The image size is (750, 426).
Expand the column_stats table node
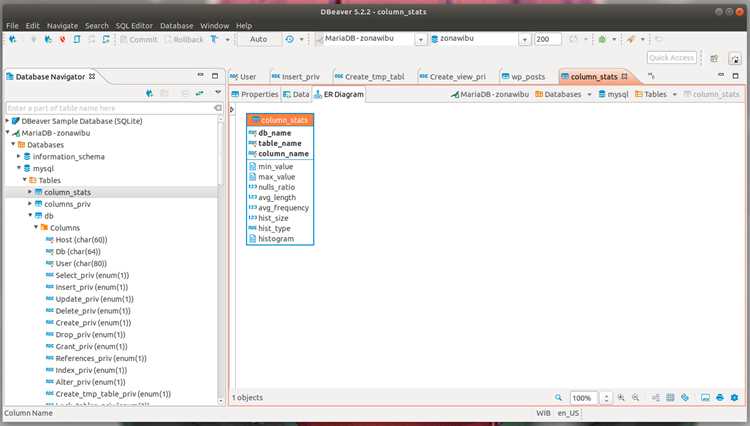(30, 191)
